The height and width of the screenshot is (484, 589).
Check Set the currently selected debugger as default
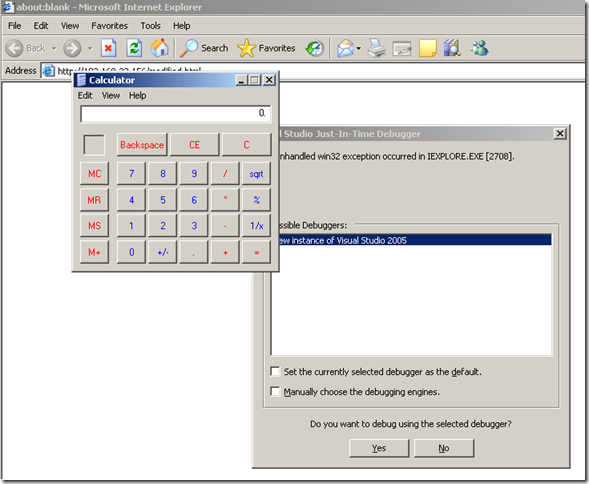tap(275, 372)
